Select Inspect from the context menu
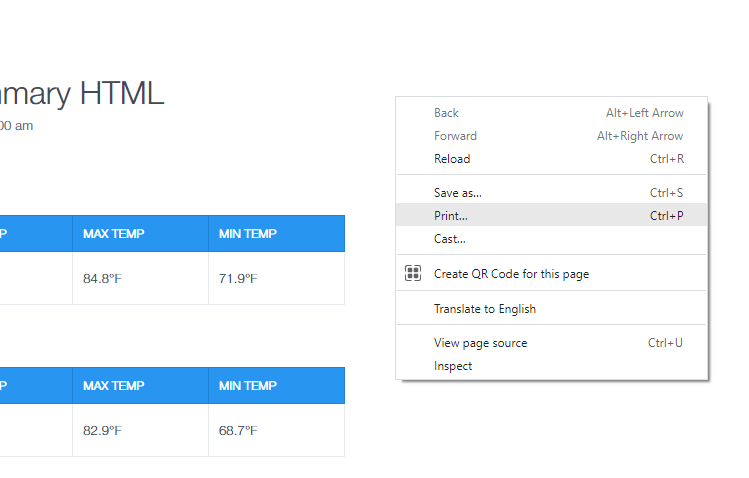This screenshot has height=478, width=749. pos(453,366)
